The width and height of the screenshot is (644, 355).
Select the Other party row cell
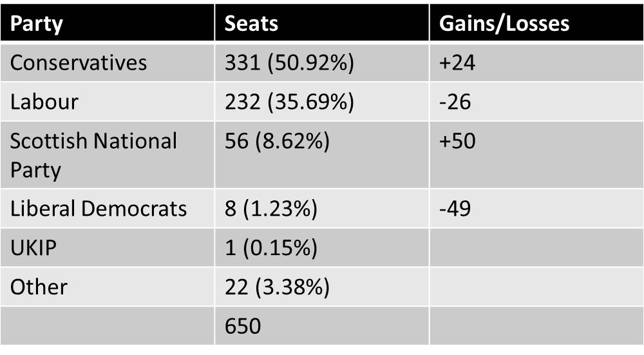[x=39, y=287]
